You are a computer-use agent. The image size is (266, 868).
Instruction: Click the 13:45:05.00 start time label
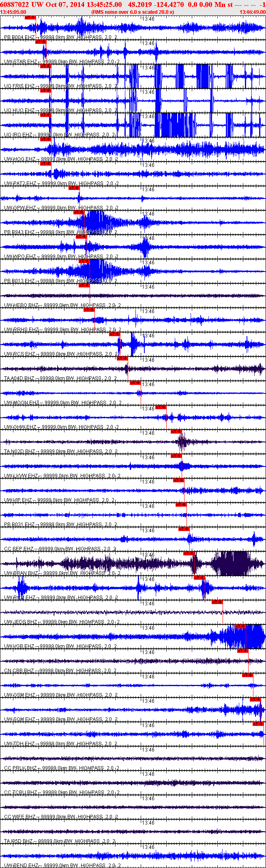[13, 12]
